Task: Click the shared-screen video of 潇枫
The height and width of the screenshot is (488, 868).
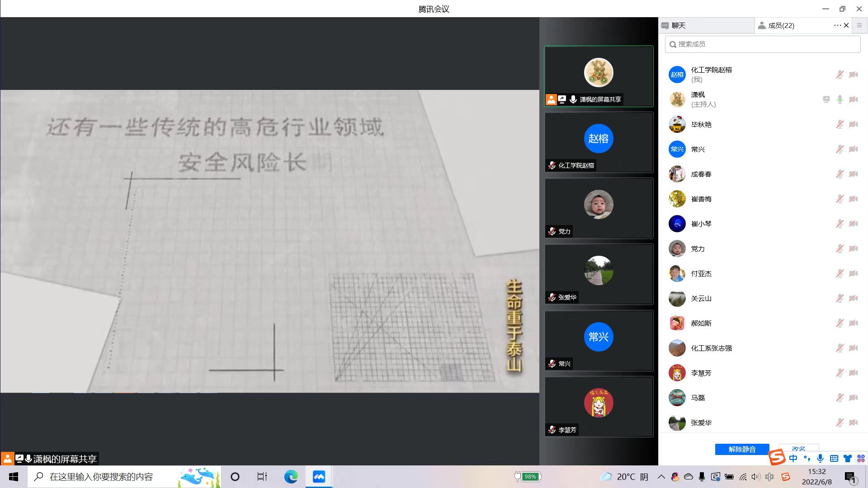Action: pos(269,241)
